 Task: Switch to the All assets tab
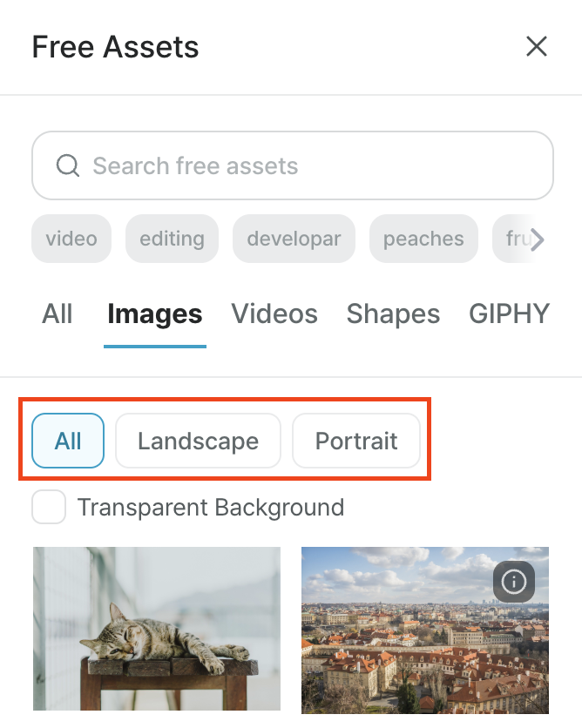point(58,313)
